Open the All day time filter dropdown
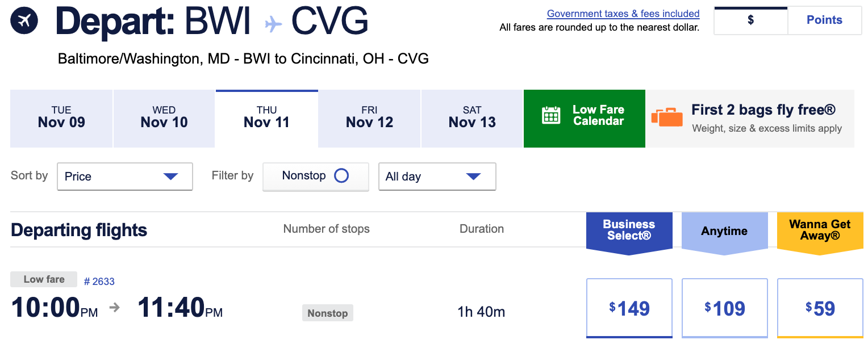Image resolution: width=868 pixels, height=344 pixels. point(437,177)
